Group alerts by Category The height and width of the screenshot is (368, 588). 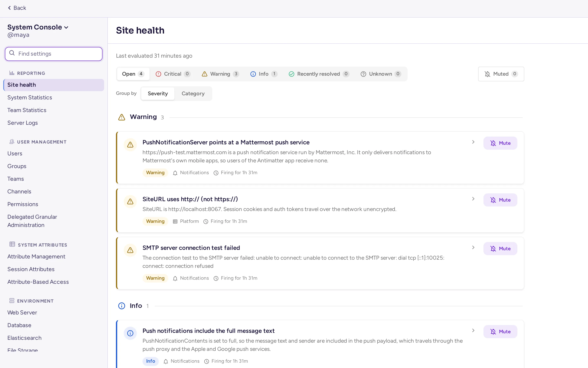pos(193,93)
